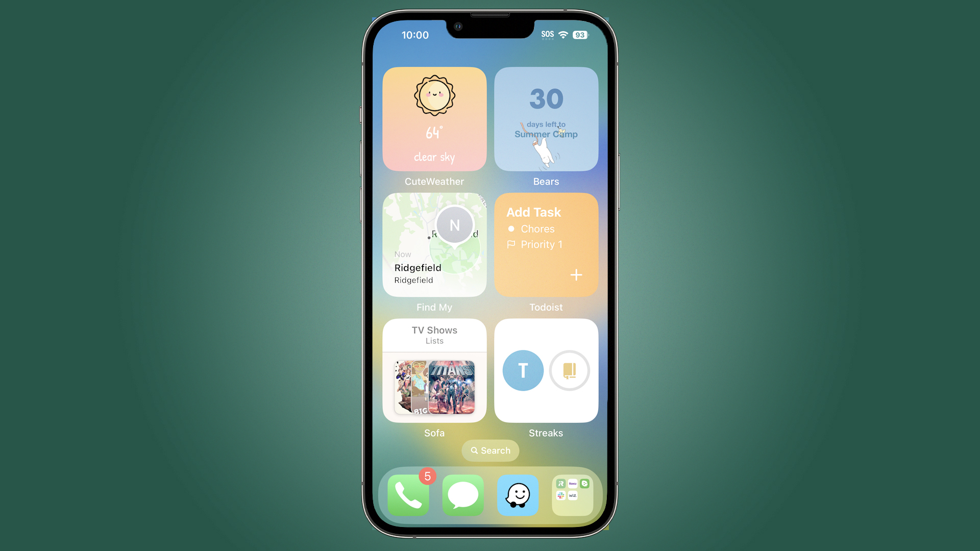Expand Streaks tracked habits view
This screenshot has height=551, width=980.
546,370
